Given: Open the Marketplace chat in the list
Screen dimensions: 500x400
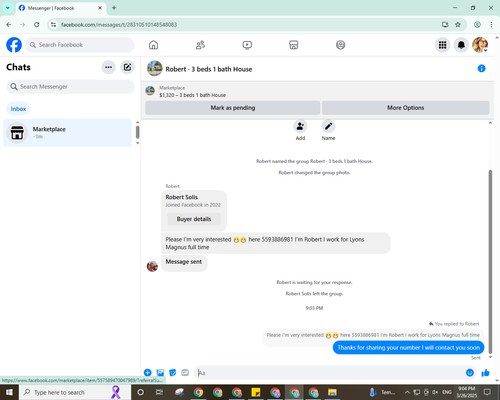Looking at the screenshot, I should pos(67,133).
